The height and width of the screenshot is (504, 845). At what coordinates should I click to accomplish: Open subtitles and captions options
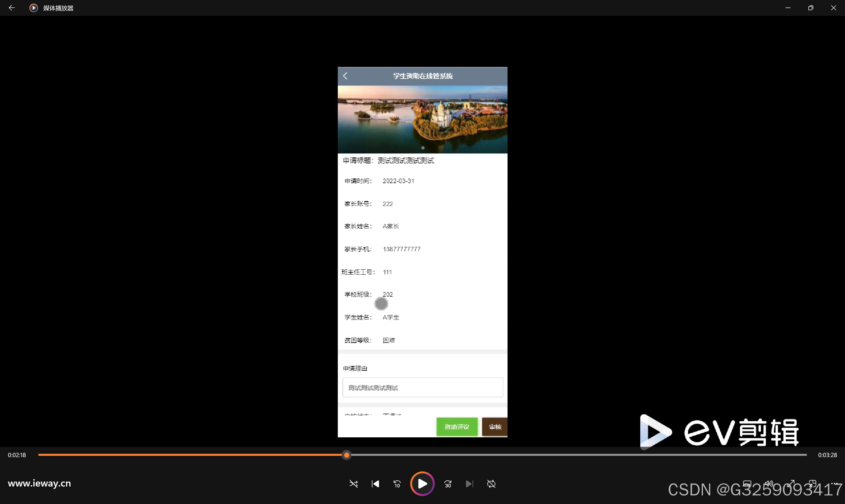pos(747,483)
